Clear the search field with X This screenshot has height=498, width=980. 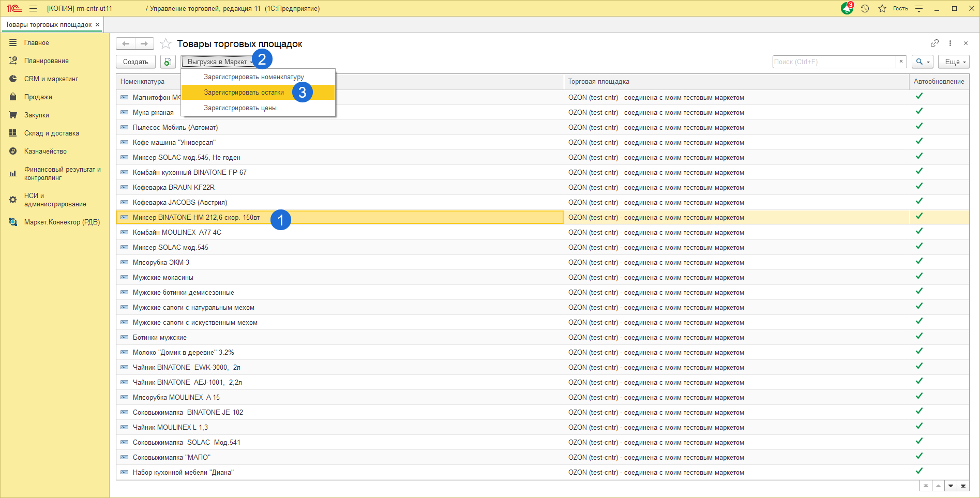tap(901, 62)
